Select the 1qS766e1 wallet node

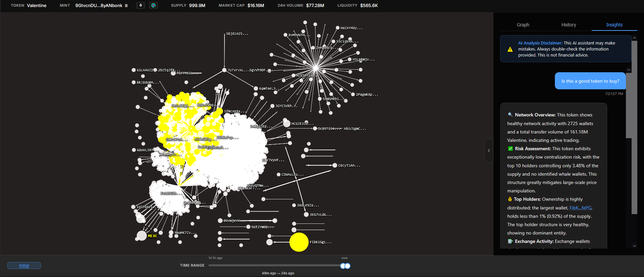click(133, 207)
